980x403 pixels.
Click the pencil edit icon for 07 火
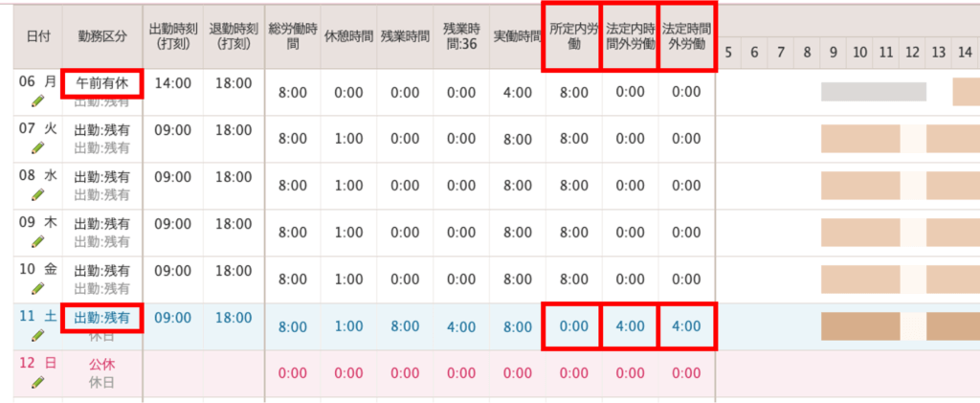(37, 147)
